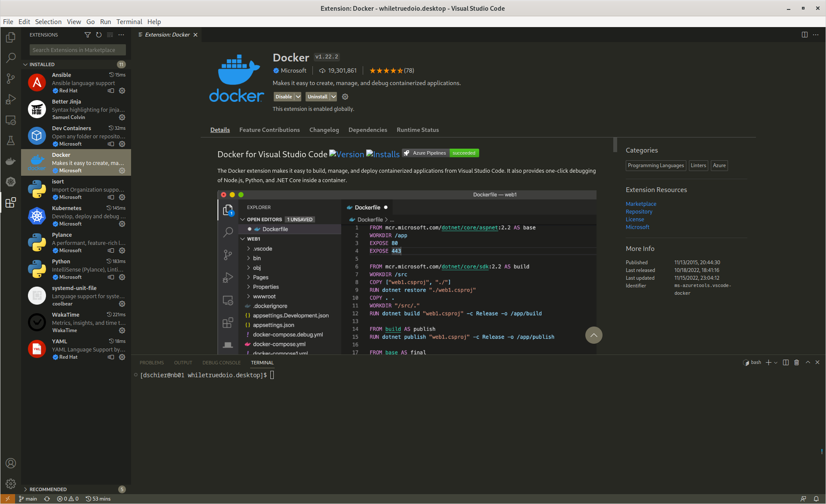Screen dimensions: 826x504
Task: Switch to the Dependencies tab
Action: tap(367, 130)
